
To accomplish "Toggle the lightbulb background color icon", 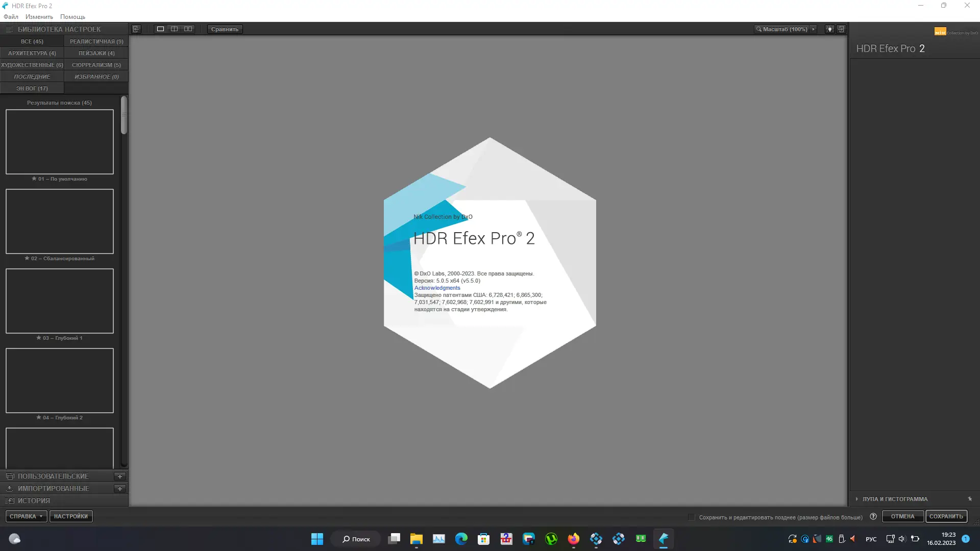I will point(830,29).
